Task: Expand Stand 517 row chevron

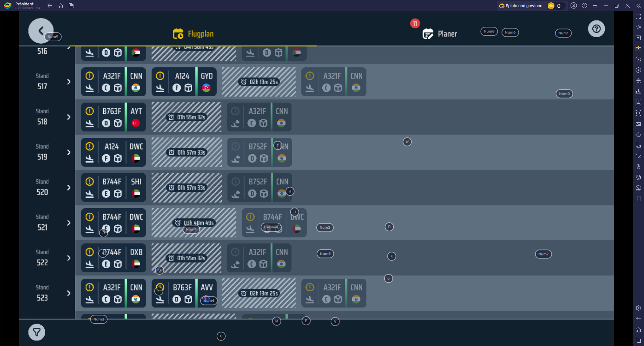Action: 69,82
